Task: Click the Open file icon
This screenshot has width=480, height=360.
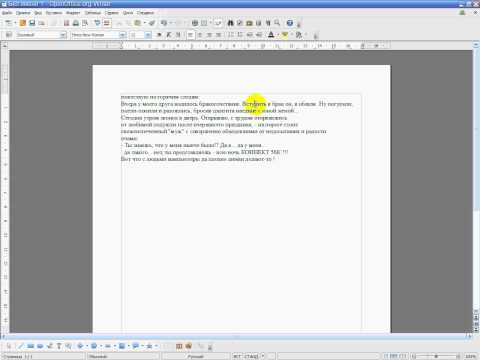Action: coord(23,23)
